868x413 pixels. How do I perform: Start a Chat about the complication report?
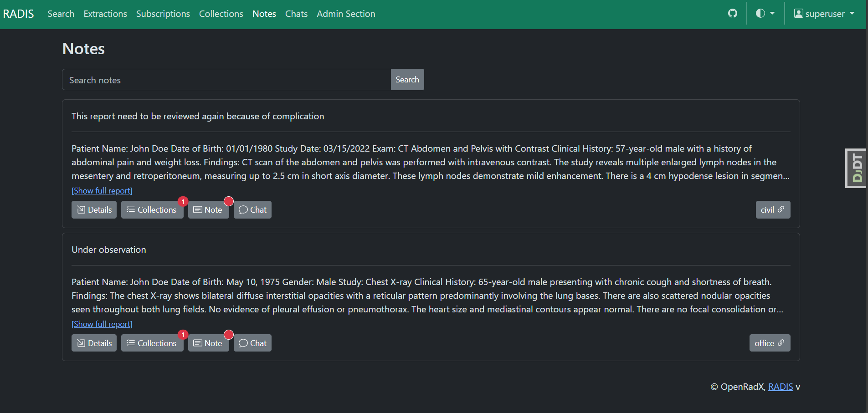tap(252, 209)
